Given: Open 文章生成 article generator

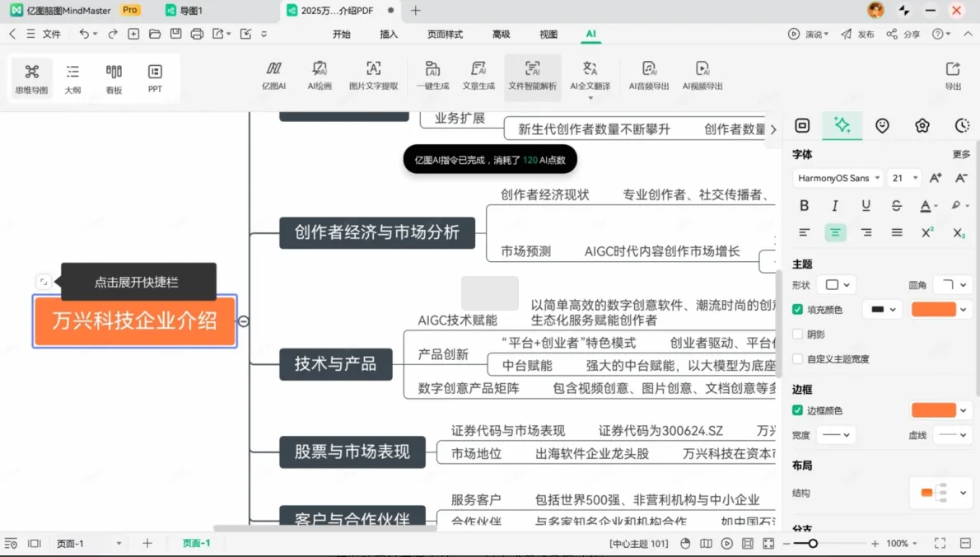Looking at the screenshot, I should 478,77.
